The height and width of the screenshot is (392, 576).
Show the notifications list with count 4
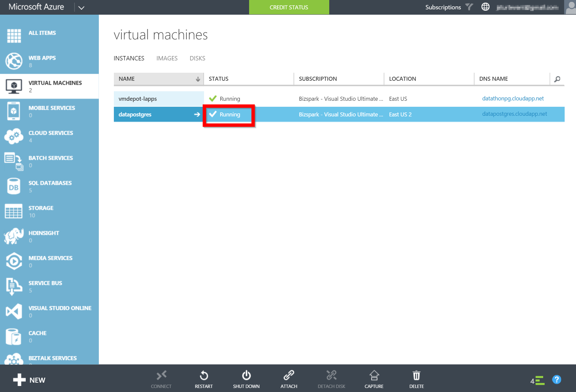pos(537,380)
